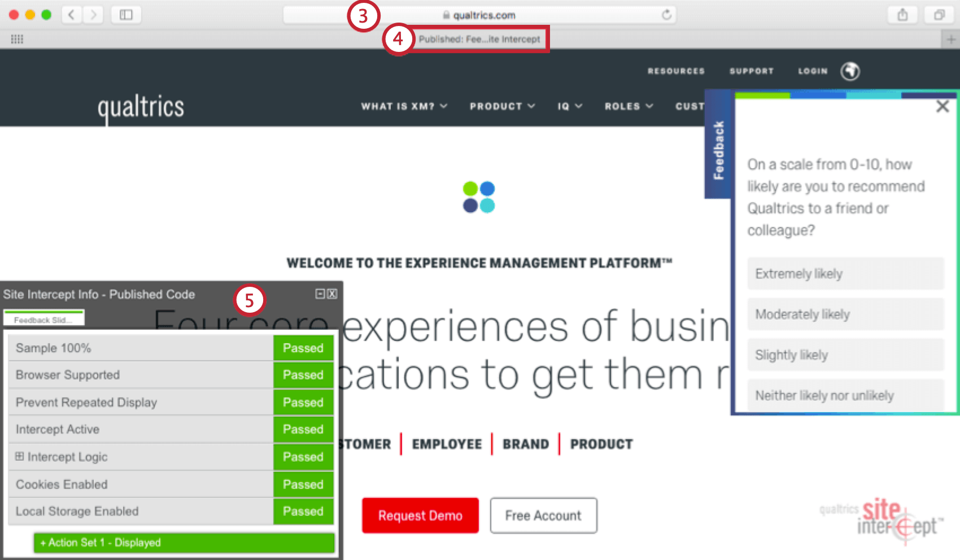
Task: Click the qualtrics site intercept logo
Action: 882,520
